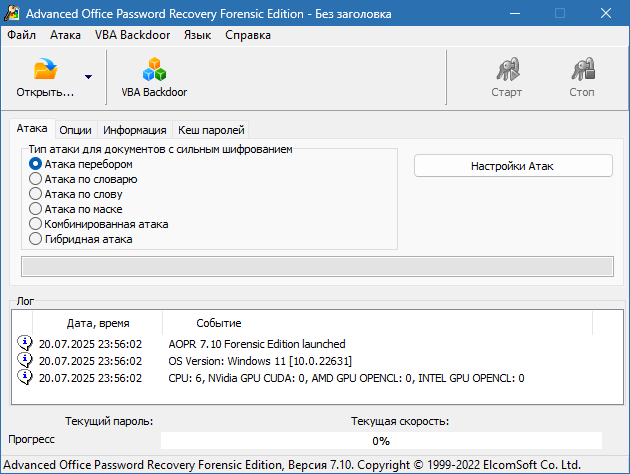
Task: Open the Атака menu
Action: [x=65, y=35]
